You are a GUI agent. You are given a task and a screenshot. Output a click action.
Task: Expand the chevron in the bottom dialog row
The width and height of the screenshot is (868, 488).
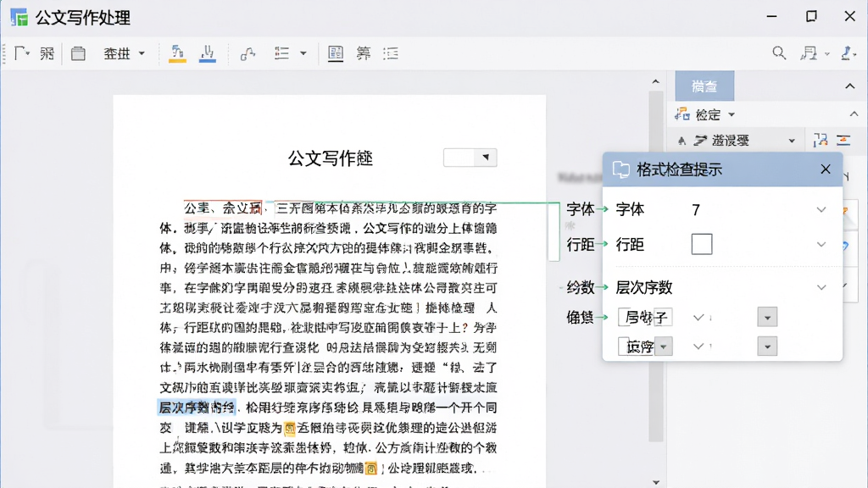698,347
